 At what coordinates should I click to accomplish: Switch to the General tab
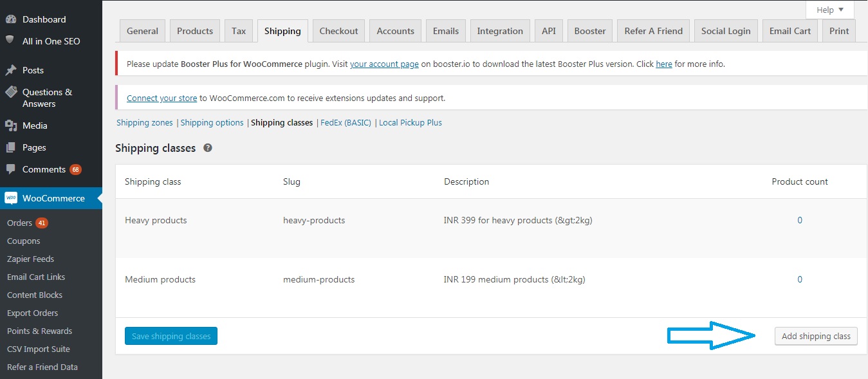pyautogui.click(x=142, y=31)
